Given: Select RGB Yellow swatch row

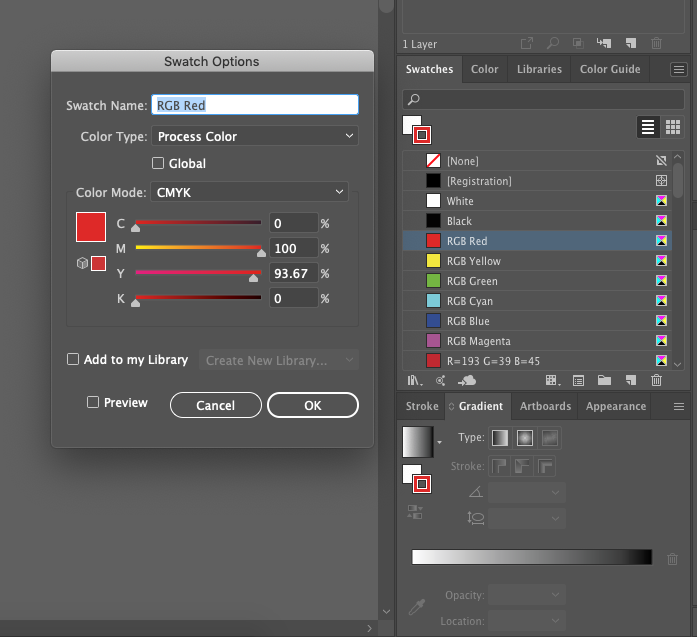Looking at the screenshot, I should (537, 261).
